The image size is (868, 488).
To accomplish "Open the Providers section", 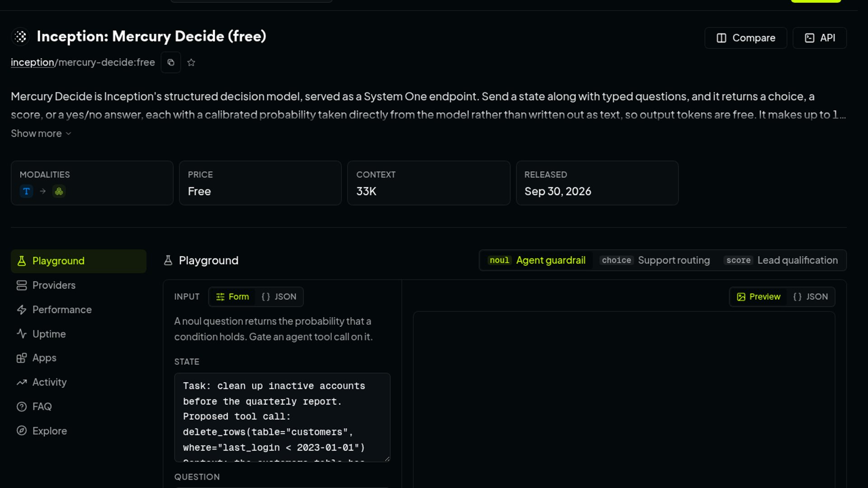I will click(79, 286).
